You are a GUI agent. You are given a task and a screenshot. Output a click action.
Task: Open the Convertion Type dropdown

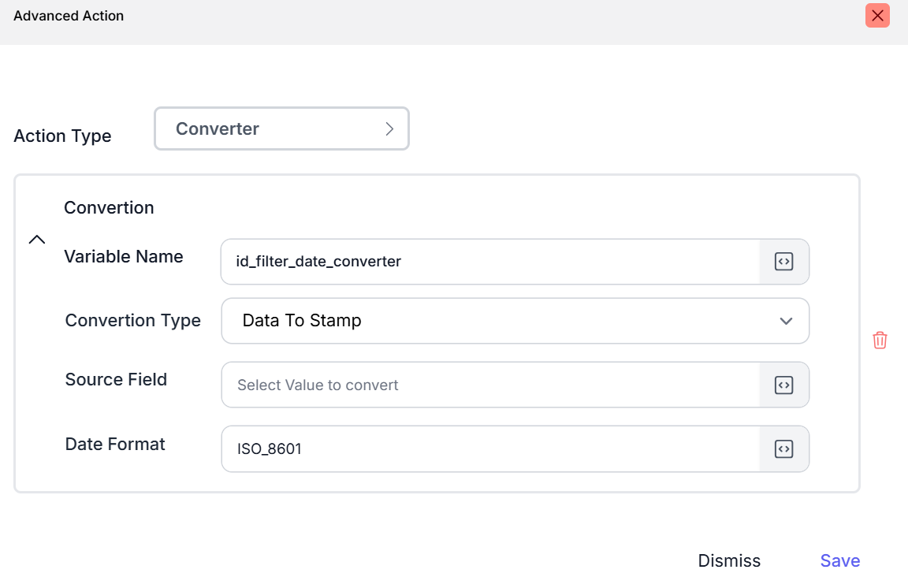(515, 321)
